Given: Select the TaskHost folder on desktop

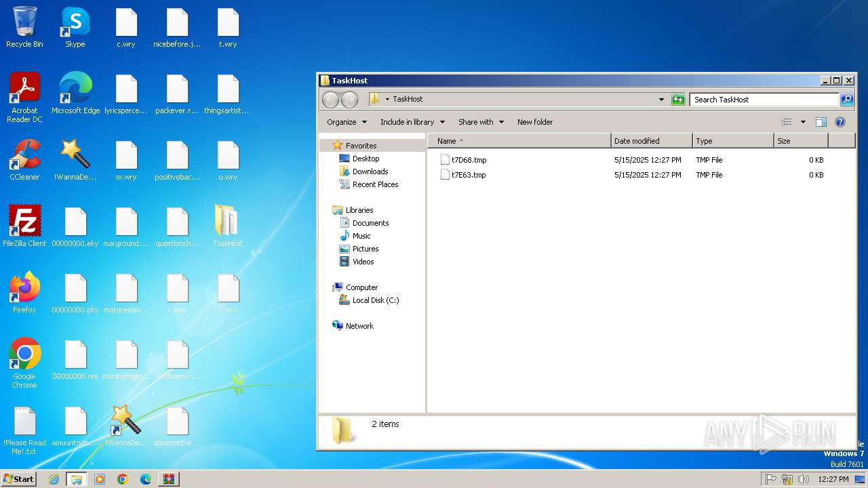Looking at the screenshot, I should [228, 227].
